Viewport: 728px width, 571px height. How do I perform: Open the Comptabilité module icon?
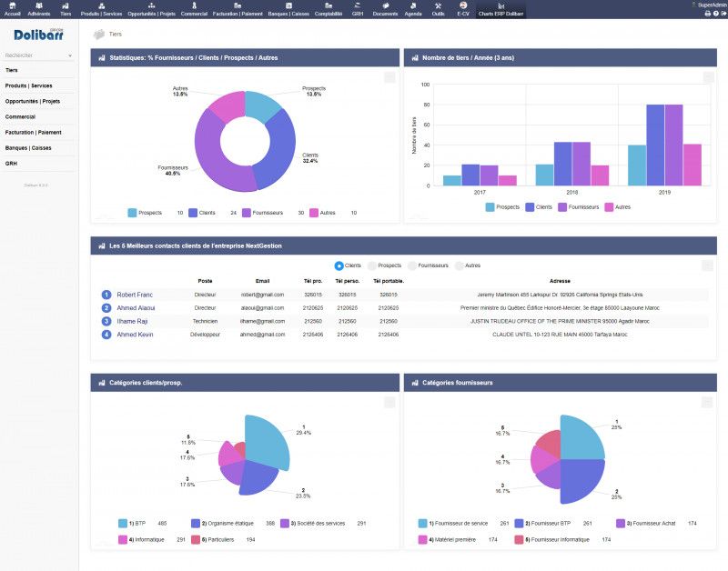tap(329, 6)
